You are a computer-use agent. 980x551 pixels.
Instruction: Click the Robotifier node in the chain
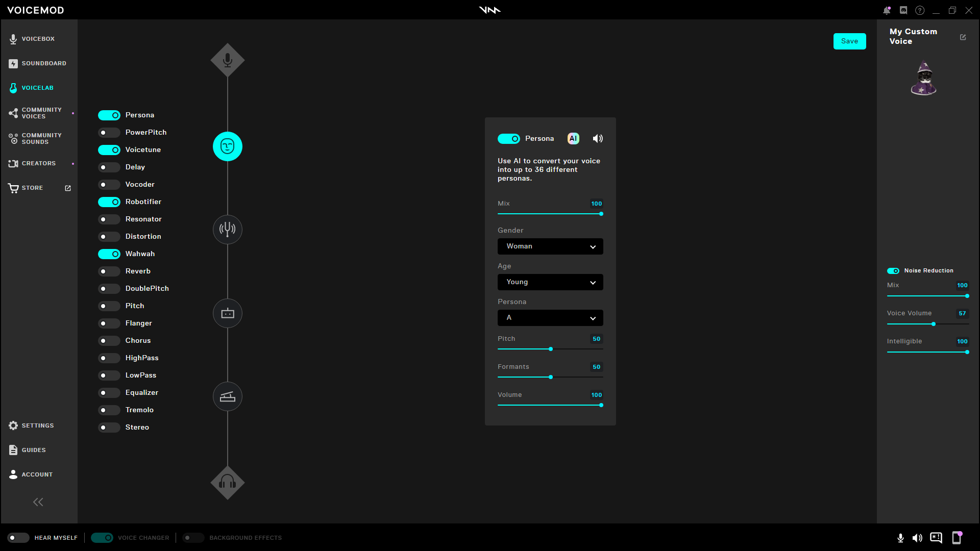pos(227,313)
